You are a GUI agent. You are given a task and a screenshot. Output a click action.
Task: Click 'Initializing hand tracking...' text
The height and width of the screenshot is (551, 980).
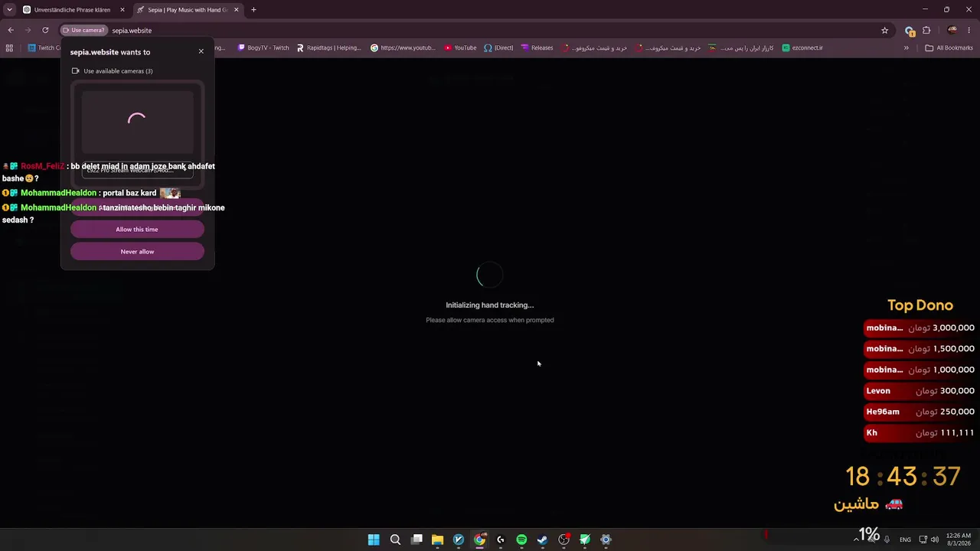point(490,305)
